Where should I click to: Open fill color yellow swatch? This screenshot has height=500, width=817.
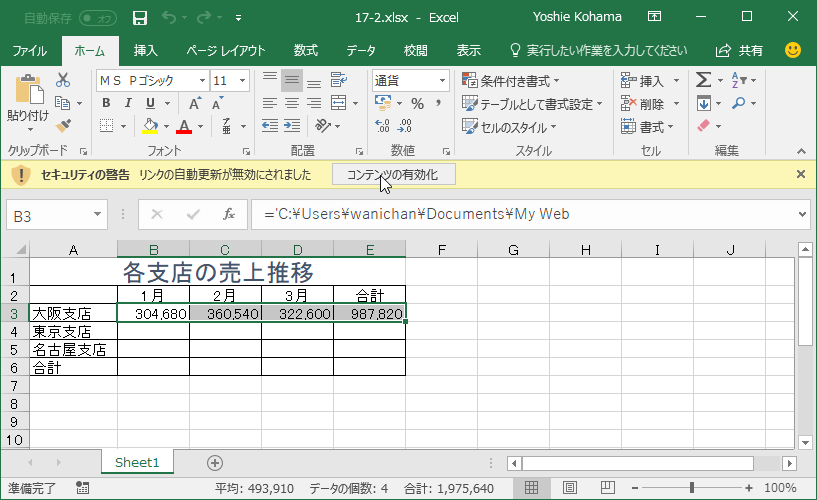point(150,126)
